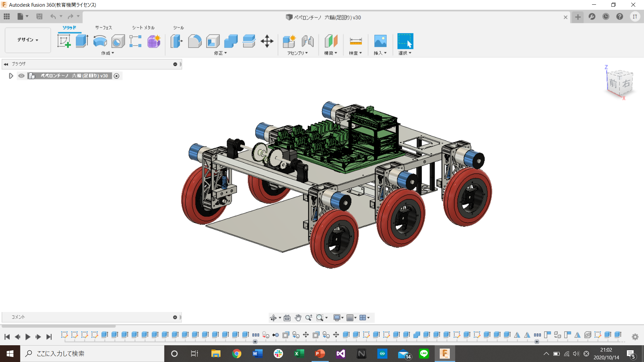Activate the root component radio button
The height and width of the screenshot is (362, 644).
116,76
